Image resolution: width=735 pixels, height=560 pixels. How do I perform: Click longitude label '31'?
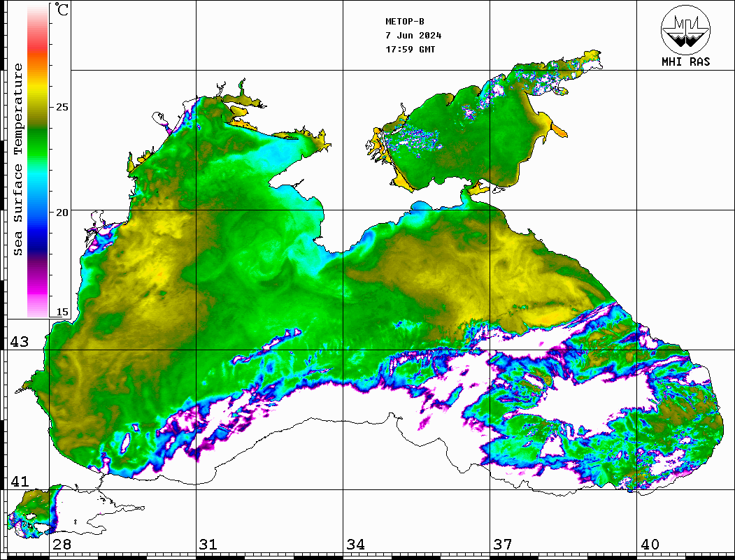click(x=208, y=544)
